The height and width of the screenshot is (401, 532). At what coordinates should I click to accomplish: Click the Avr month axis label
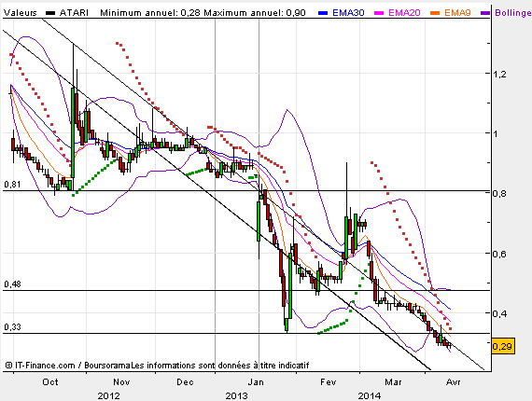click(454, 382)
